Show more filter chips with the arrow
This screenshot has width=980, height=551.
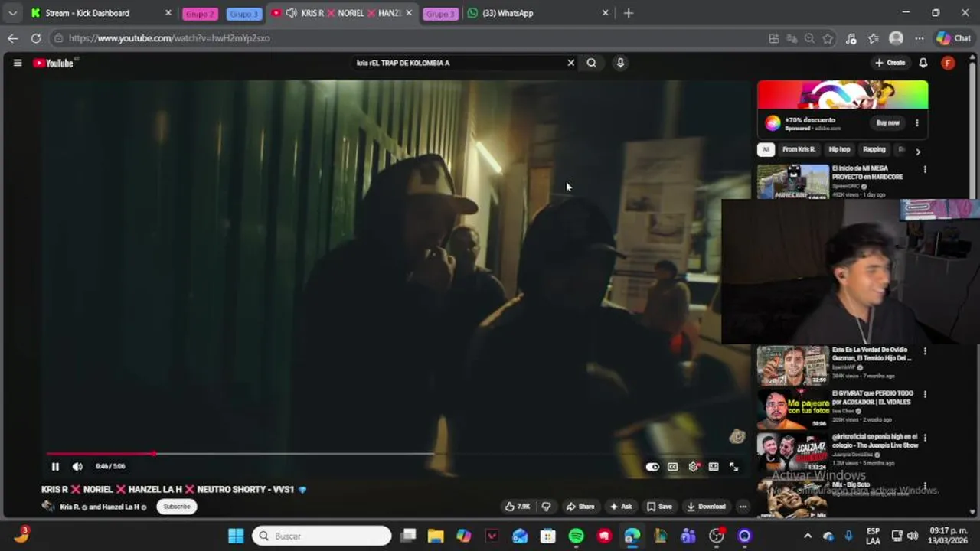click(918, 151)
